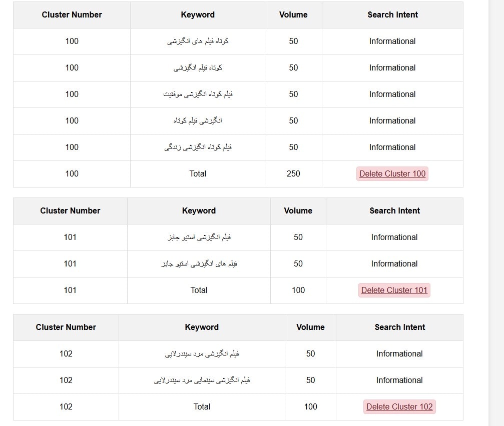
Task: Click keyword cell 'فیلم انگیزشی مرد سیندرلایی'
Action: point(202,354)
